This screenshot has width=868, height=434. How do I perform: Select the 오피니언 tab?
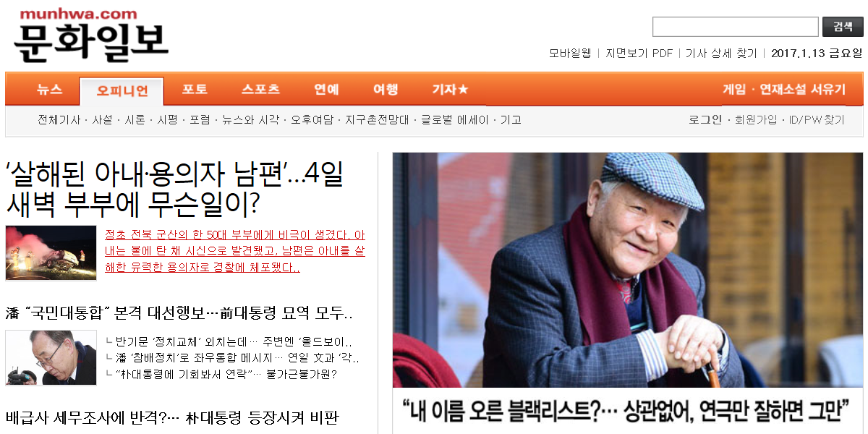(x=122, y=91)
